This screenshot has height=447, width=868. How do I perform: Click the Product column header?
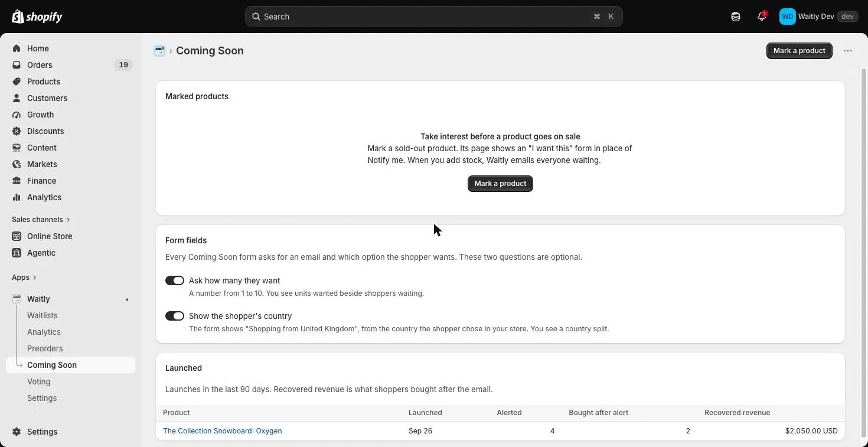point(177,413)
